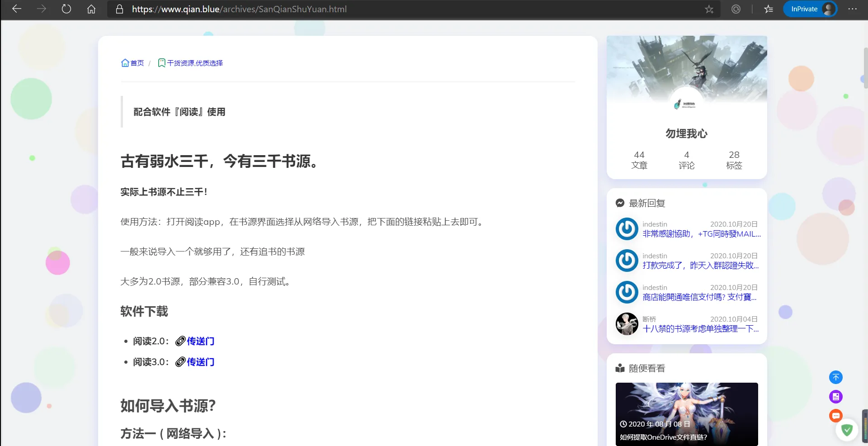Click indestin avatar beside 商店能開通 comment
The image size is (868, 446).
tap(627, 292)
